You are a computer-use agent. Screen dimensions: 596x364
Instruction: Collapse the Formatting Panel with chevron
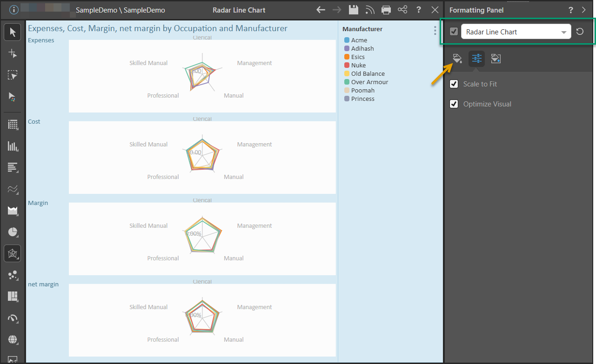584,10
